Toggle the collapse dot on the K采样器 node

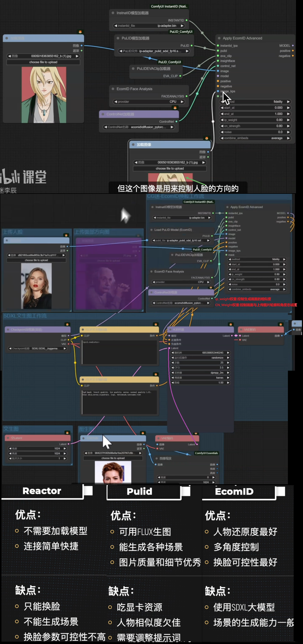171,329
